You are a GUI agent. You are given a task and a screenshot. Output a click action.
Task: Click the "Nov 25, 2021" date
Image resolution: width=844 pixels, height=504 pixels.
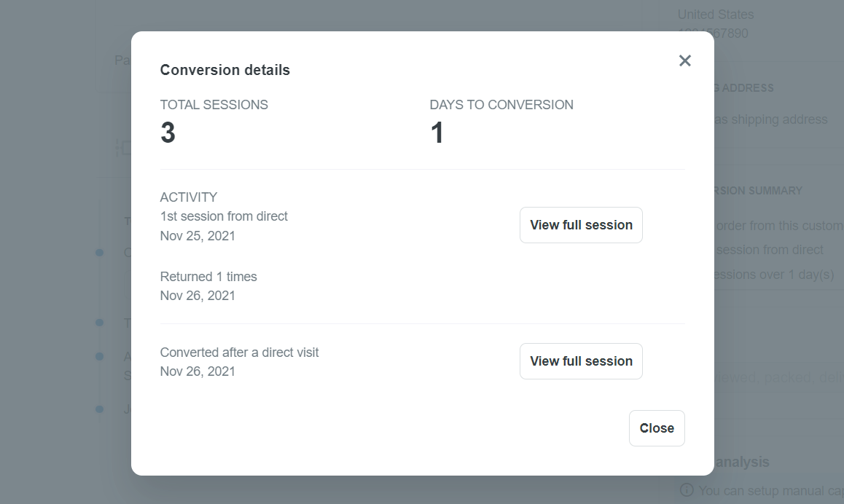[198, 236]
